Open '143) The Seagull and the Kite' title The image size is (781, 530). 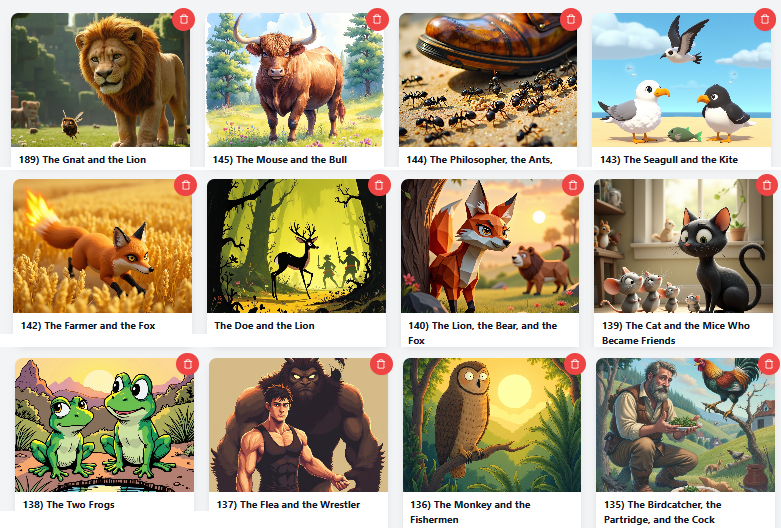669,160
